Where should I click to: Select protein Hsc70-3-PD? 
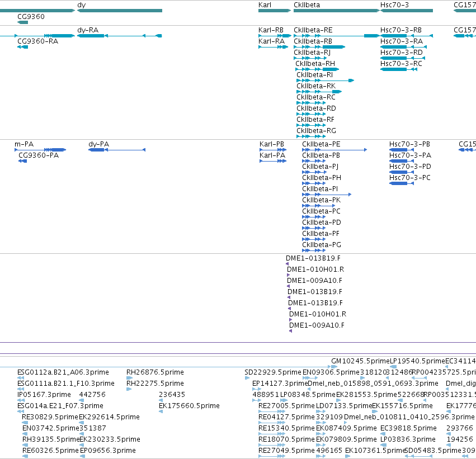pyautogui.click(x=402, y=172)
